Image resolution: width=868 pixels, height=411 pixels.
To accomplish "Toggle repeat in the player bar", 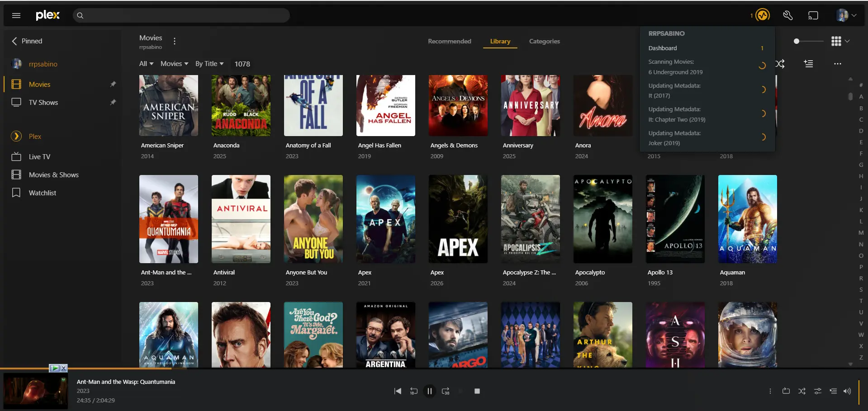I will pyautogui.click(x=786, y=391).
